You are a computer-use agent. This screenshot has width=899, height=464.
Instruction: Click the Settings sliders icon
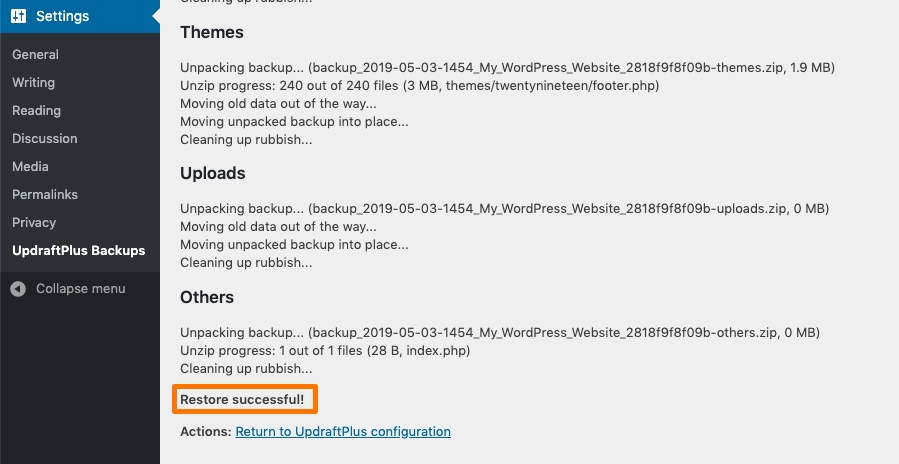(18, 16)
